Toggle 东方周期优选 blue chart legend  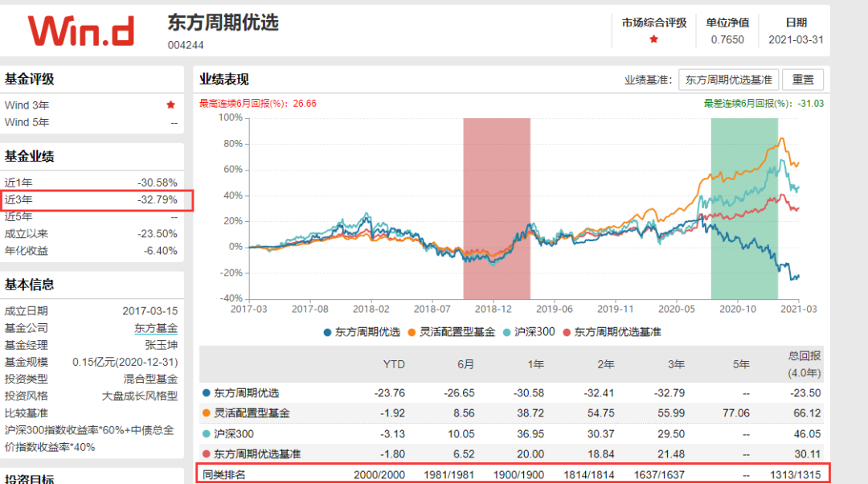362,332
